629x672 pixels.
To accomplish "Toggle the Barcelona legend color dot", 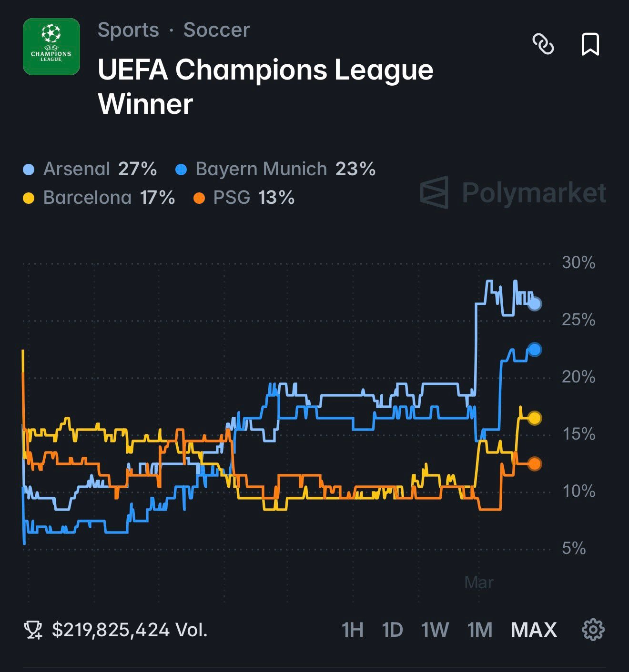I will tap(28, 197).
